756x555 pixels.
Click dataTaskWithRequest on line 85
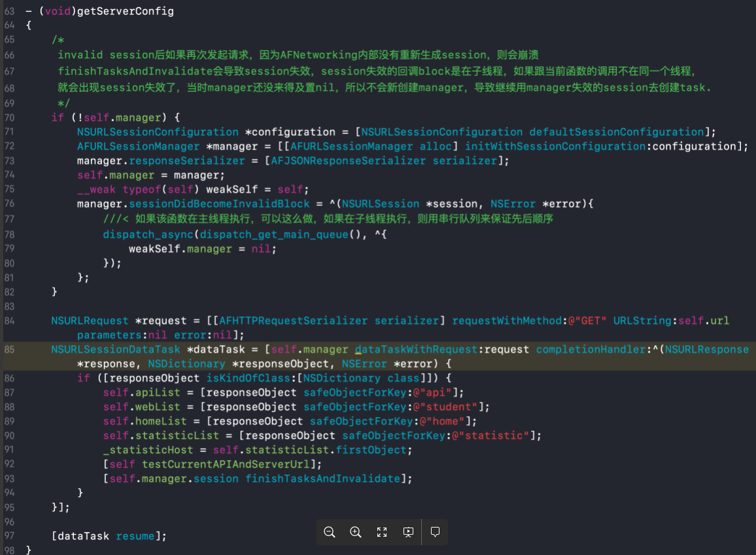point(416,349)
